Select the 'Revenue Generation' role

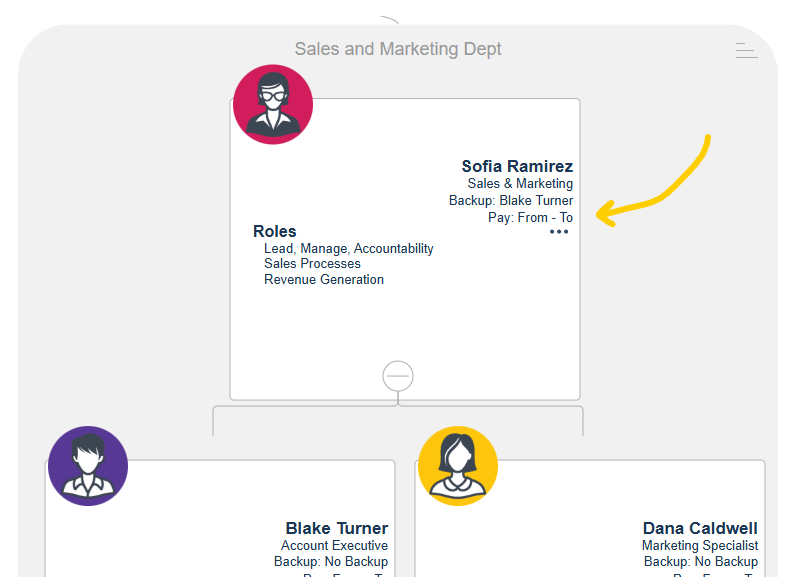coord(324,280)
